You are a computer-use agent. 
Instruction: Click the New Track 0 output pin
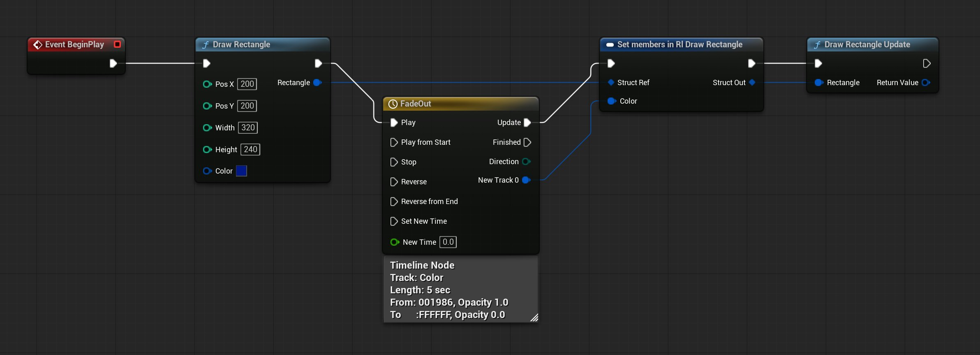click(x=526, y=180)
